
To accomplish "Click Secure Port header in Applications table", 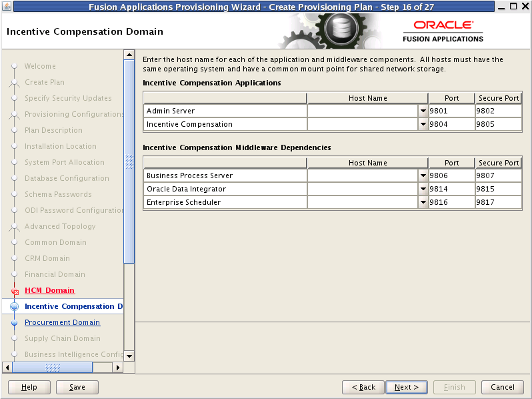I will pyautogui.click(x=499, y=98).
